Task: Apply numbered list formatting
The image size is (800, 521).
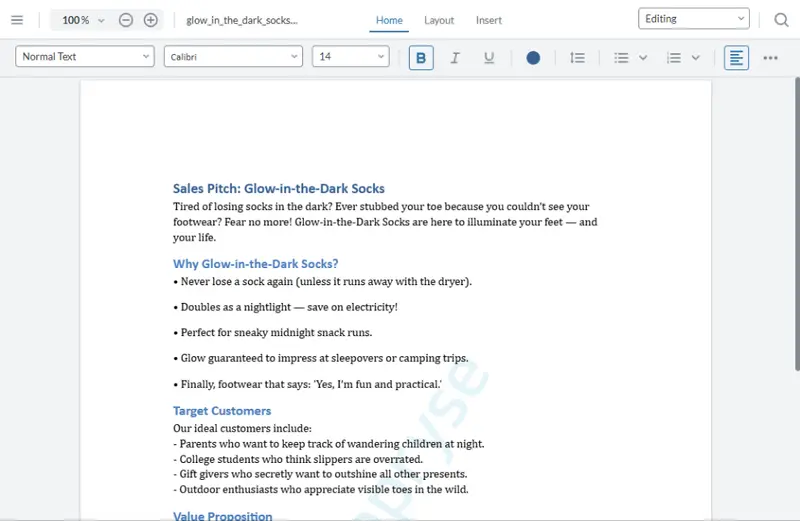Action: click(x=674, y=58)
